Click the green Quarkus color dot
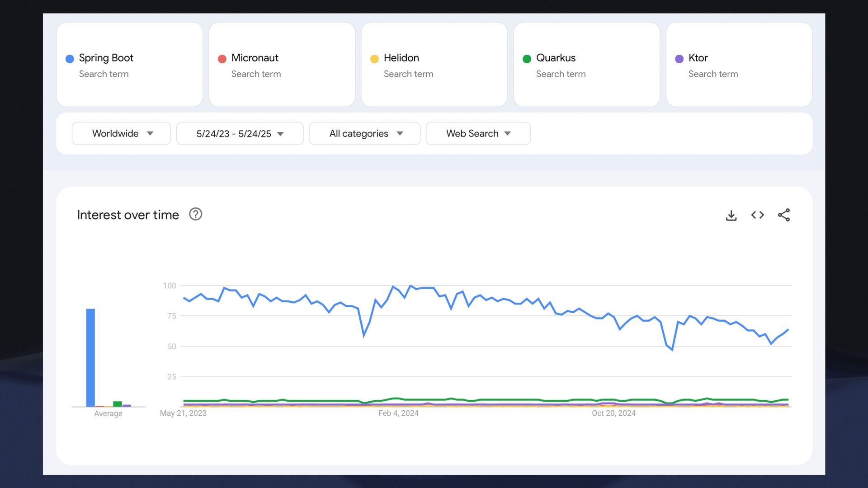This screenshot has width=868, height=488. tap(527, 59)
